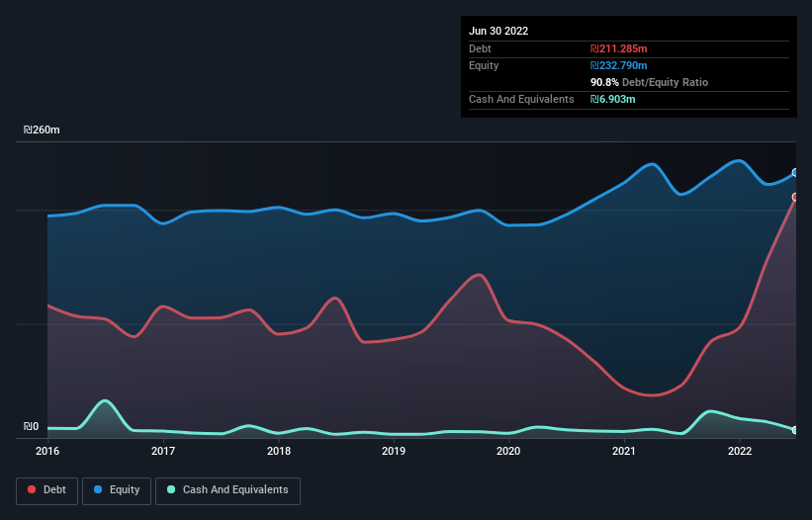Click the 2018 x-axis label
Screen dimensions: 812x520
[x=279, y=451]
